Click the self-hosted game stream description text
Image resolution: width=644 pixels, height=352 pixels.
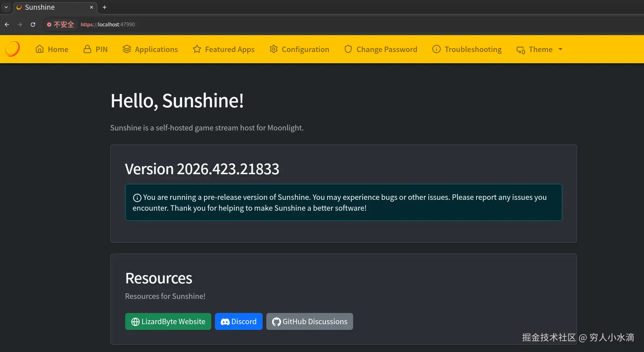pos(207,128)
